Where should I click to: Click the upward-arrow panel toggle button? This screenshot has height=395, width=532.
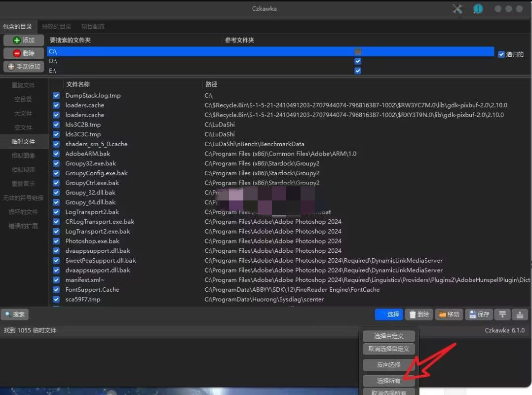520,314
